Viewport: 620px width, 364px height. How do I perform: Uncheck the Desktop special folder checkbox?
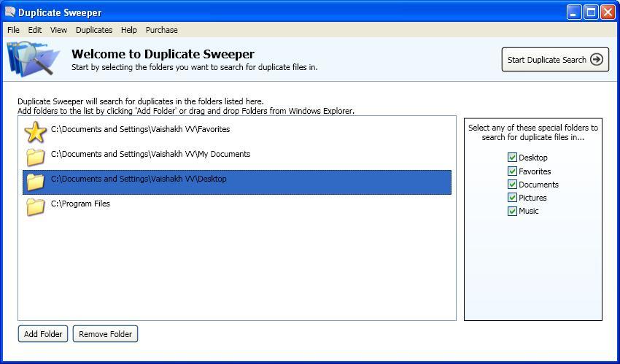(x=512, y=158)
